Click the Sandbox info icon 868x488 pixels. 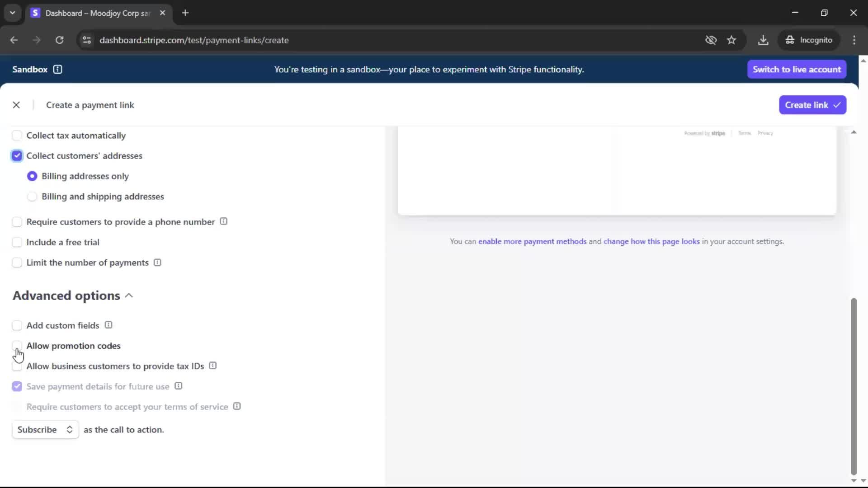pyautogui.click(x=57, y=69)
